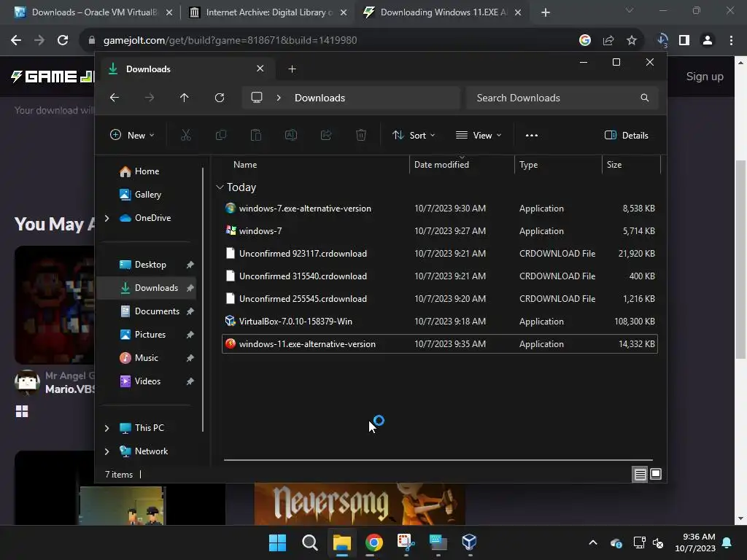Add a new File Explorer tab
747x560 pixels.
tap(292, 69)
